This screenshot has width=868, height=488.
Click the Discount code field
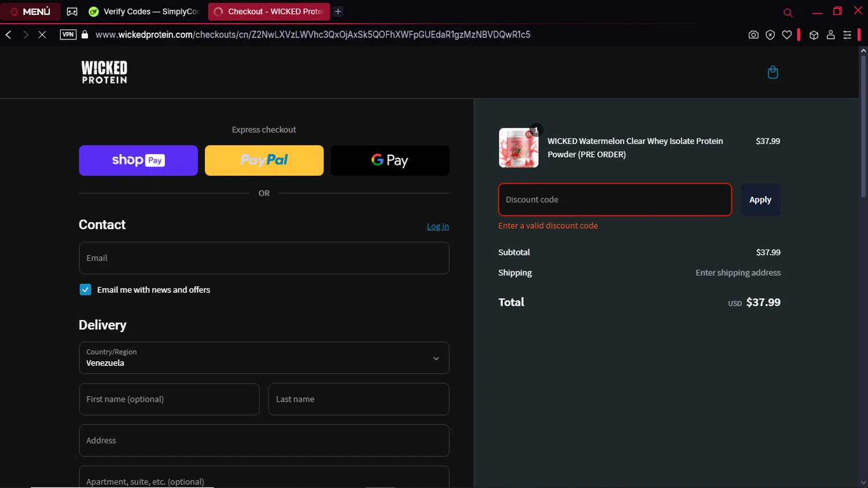point(615,200)
